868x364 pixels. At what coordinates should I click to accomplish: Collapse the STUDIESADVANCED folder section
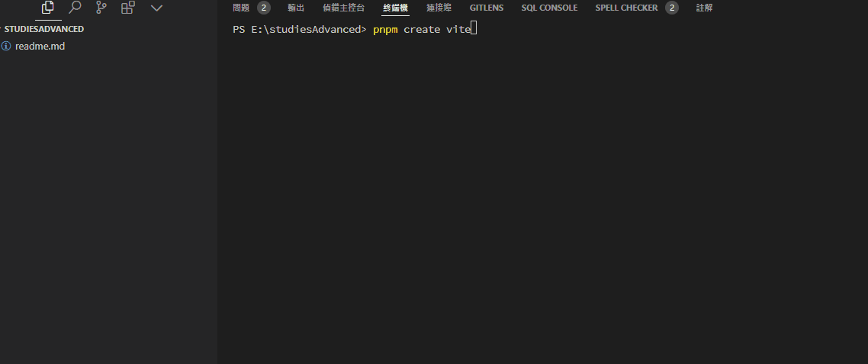point(43,29)
